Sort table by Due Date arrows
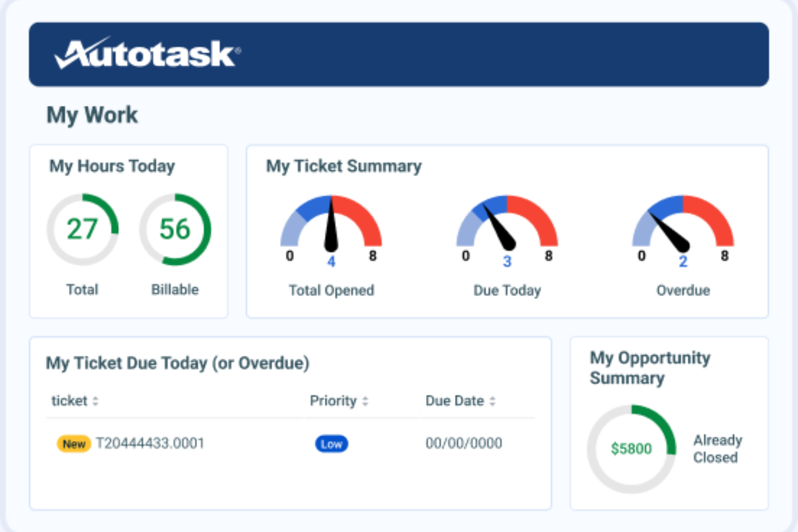798x532 pixels. (x=492, y=401)
